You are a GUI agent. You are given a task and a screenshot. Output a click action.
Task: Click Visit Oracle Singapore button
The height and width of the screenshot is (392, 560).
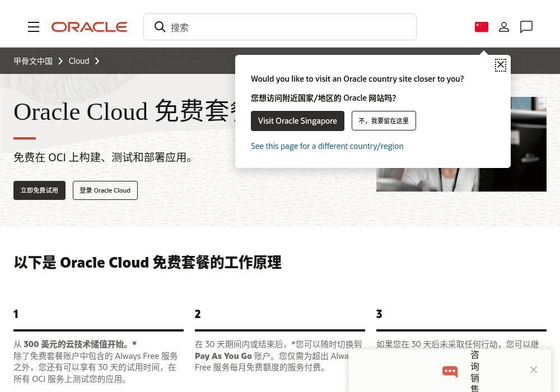(297, 120)
